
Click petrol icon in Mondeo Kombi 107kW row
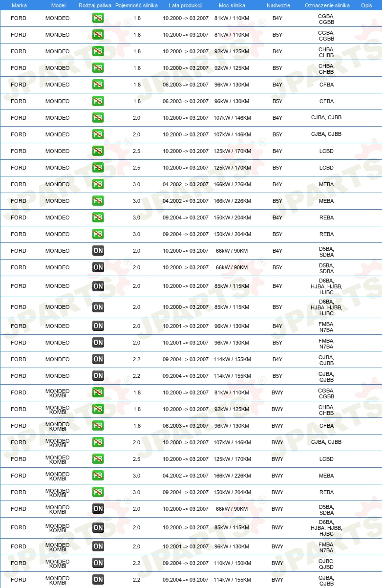(98, 443)
